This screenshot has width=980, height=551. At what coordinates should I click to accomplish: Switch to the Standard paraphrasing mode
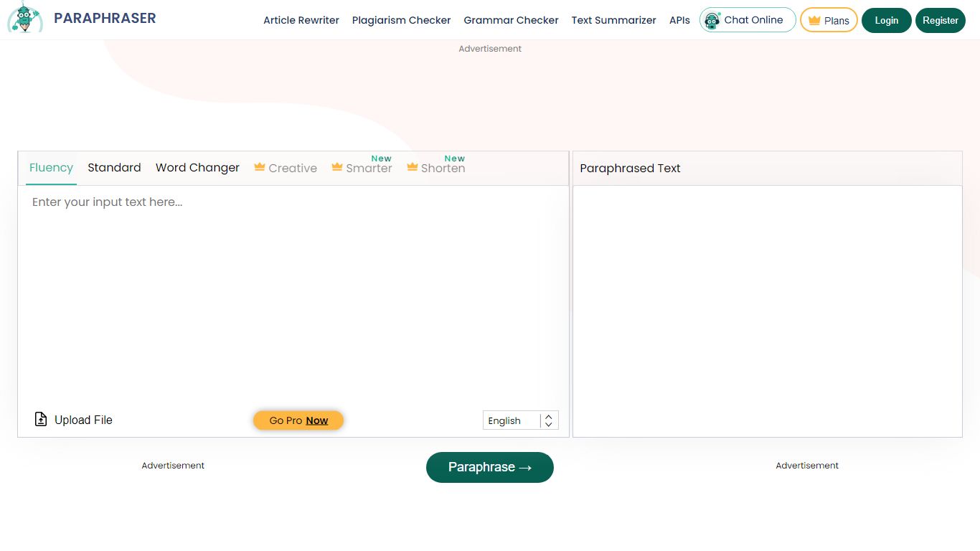[x=114, y=167]
